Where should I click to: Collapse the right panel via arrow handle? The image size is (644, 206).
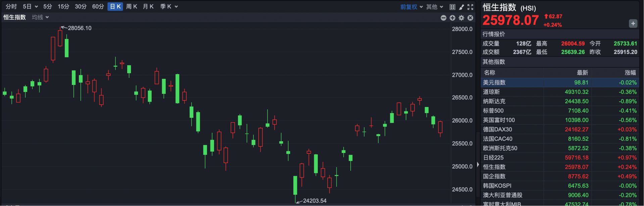[x=478, y=165]
